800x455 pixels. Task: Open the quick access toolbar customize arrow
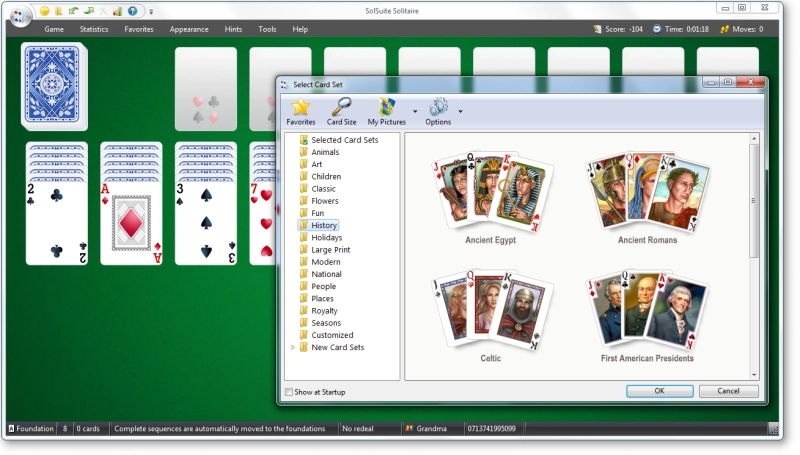click(151, 11)
